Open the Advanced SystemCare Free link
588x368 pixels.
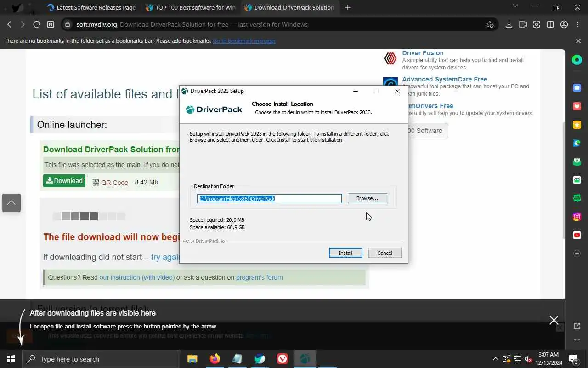coord(445,79)
